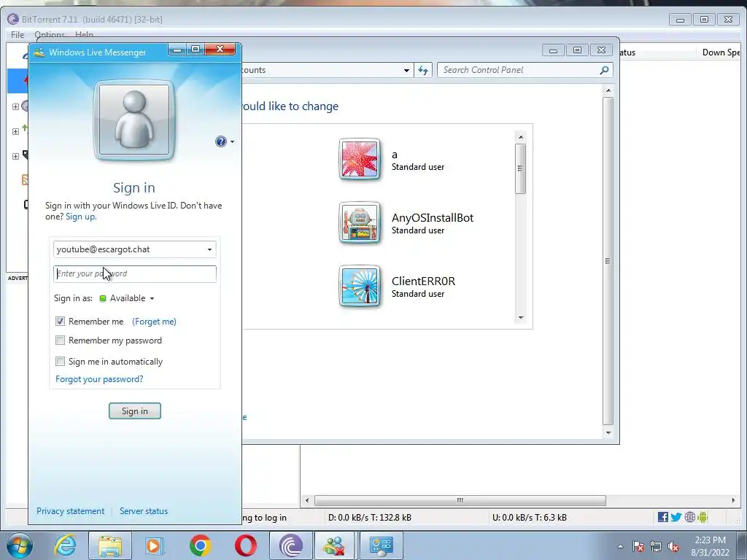Click the globe web icon in status bar
This screenshot has width=747, height=560.
[690, 517]
